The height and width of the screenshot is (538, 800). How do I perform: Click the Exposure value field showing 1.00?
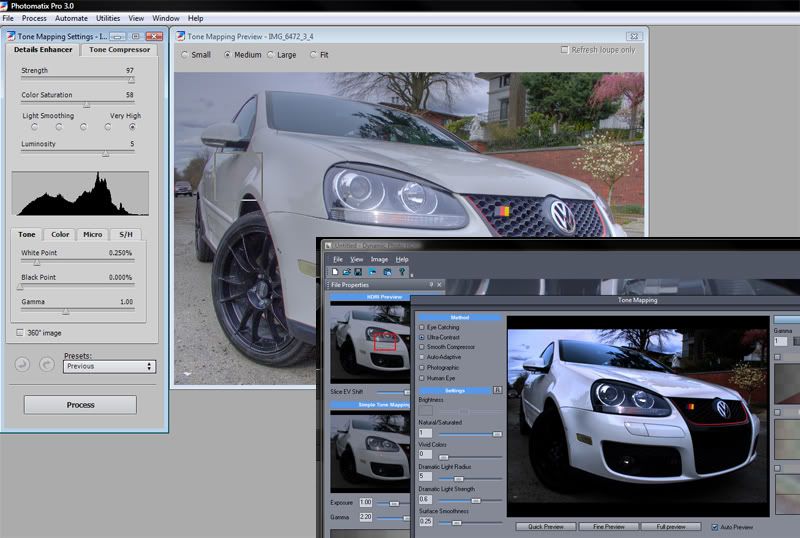pos(366,502)
